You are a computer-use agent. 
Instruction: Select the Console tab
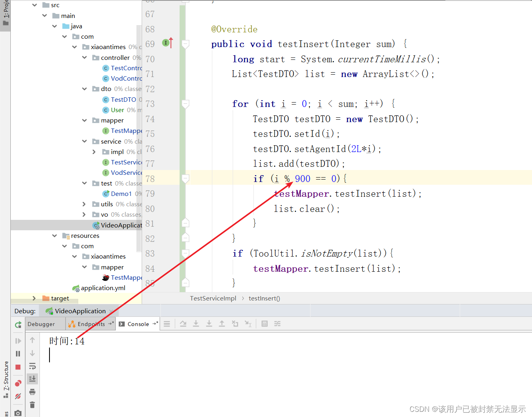coord(138,324)
